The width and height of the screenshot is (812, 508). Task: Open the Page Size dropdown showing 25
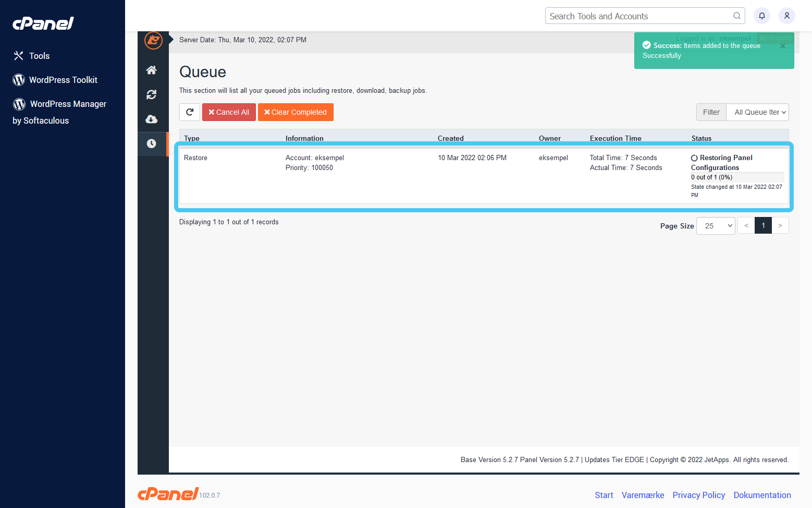pos(716,225)
